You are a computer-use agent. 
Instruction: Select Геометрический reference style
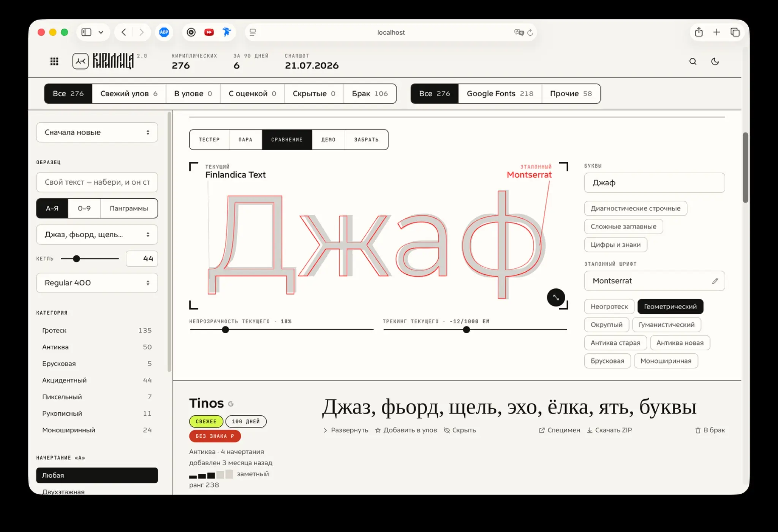pos(670,307)
